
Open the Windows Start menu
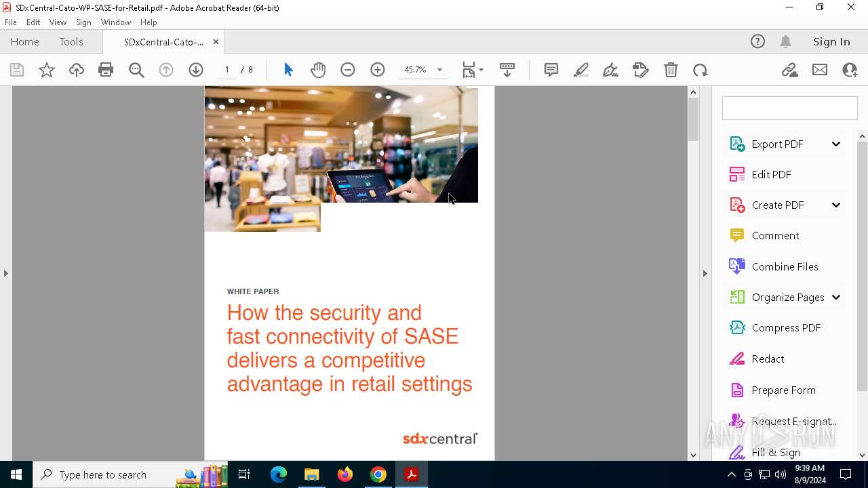(16, 474)
